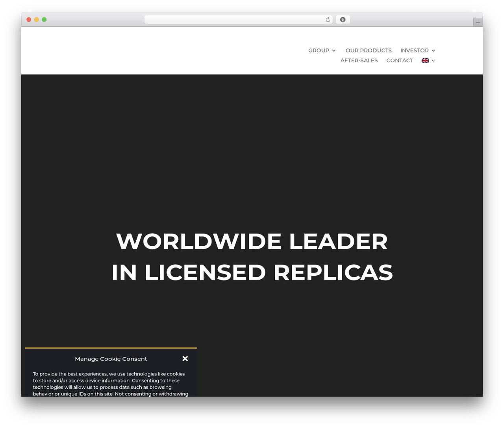This screenshot has height=427, width=504.
Task: Click the yellow minimize window button
Action: tap(37, 20)
